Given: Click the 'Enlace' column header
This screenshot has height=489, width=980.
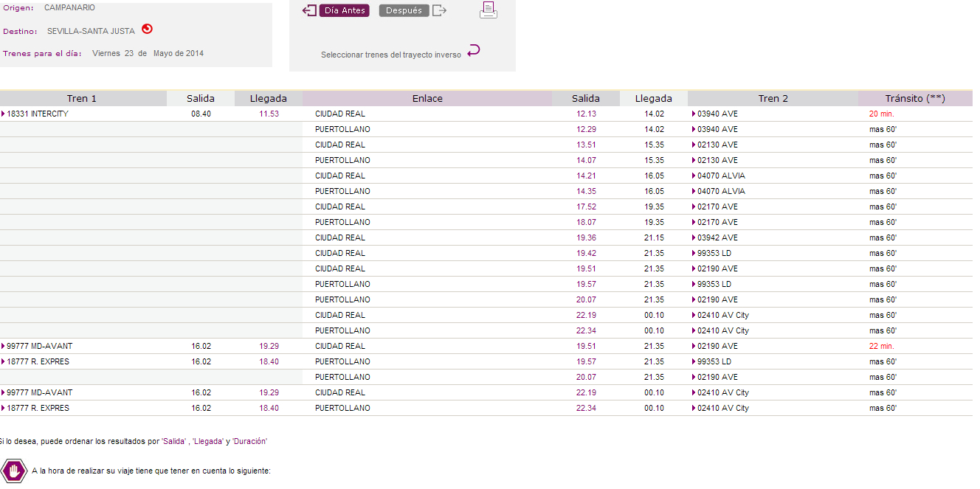Looking at the screenshot, I should (427, 98).
